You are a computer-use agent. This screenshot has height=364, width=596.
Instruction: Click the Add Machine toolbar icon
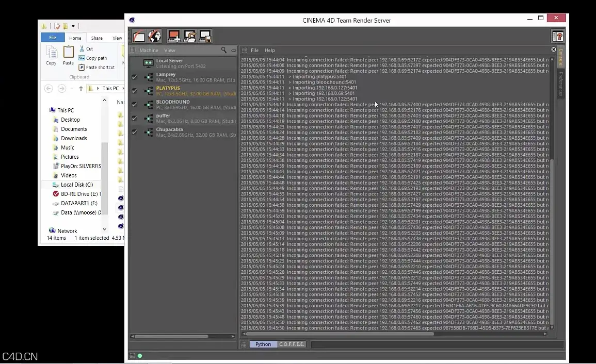(174, 36)
